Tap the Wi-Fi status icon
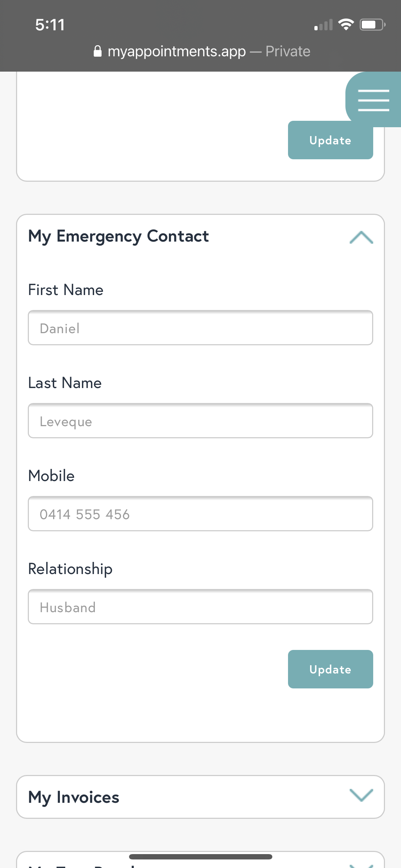Screen dimensions: 401x868 pos(345,25)
